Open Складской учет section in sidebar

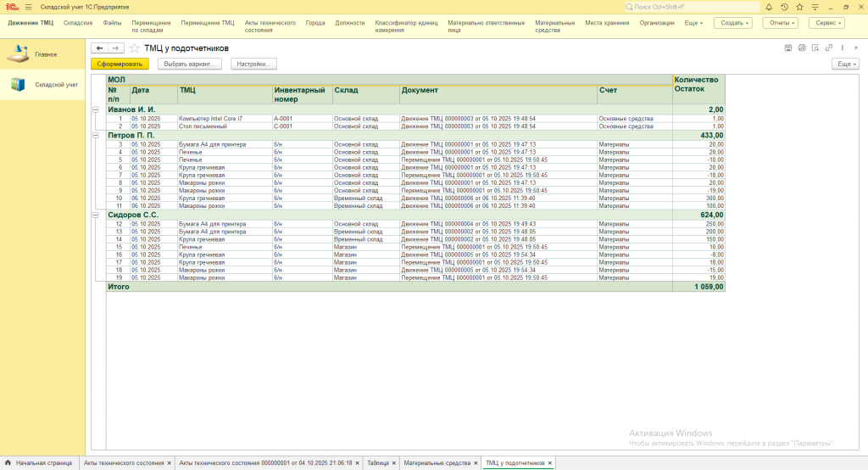point(42,85)
